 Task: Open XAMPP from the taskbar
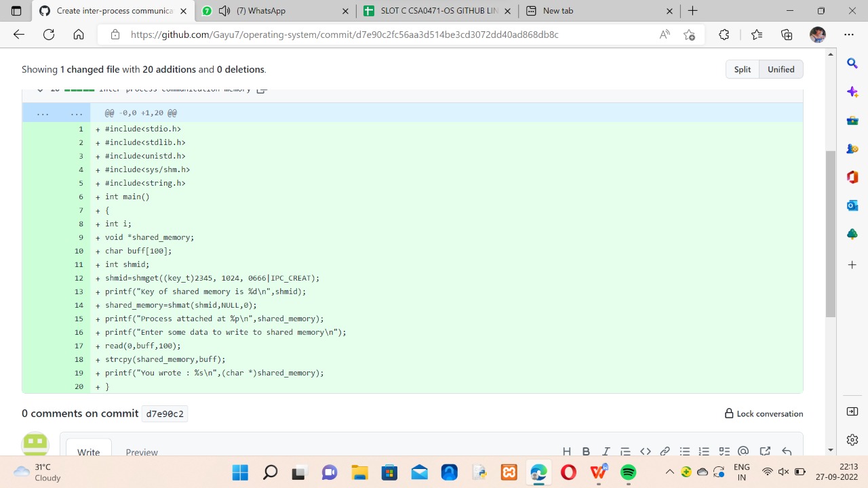pos(509,472)
